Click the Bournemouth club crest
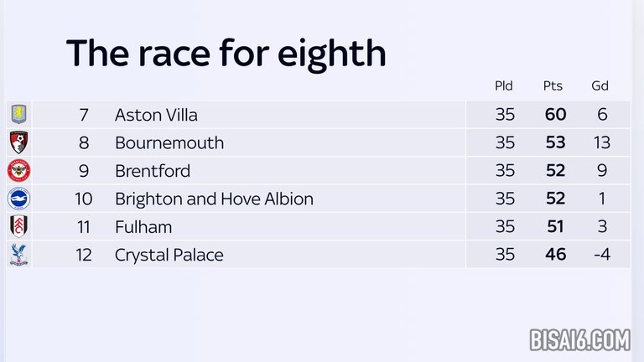 pos(19,142)
